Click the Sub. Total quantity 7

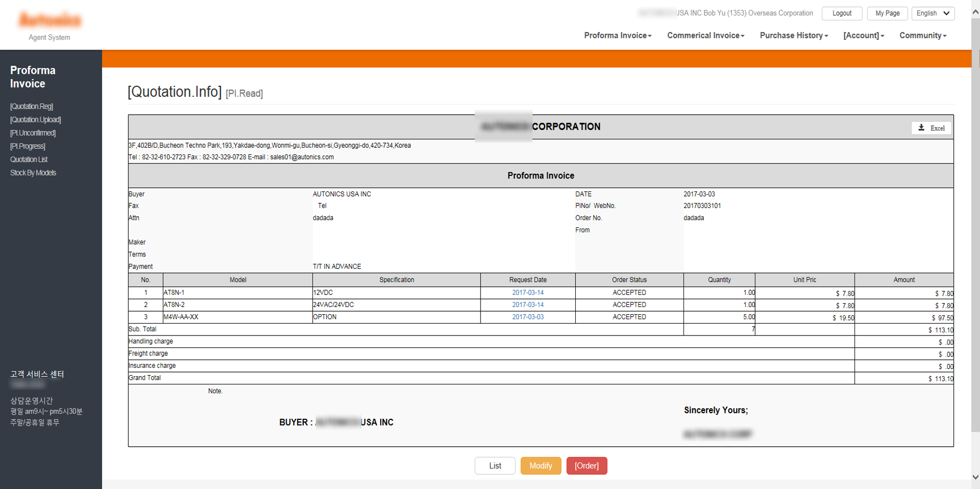click(753, 329)
